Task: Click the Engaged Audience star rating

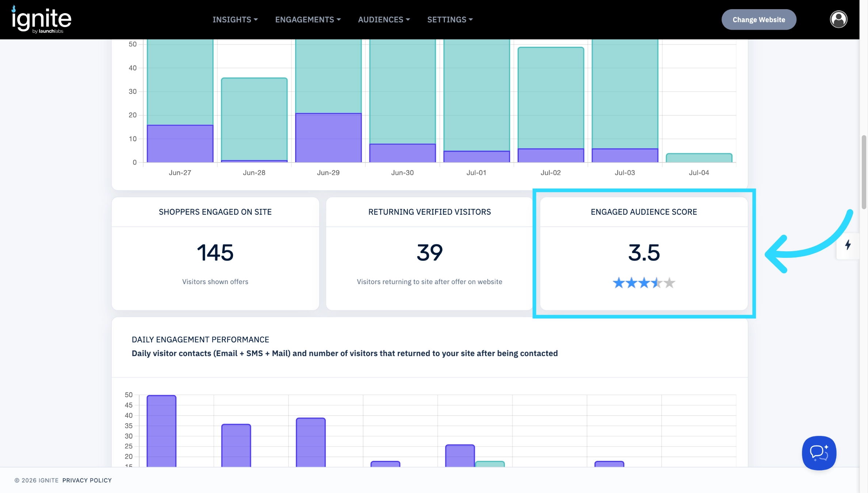Action: [x=644, y=283]
